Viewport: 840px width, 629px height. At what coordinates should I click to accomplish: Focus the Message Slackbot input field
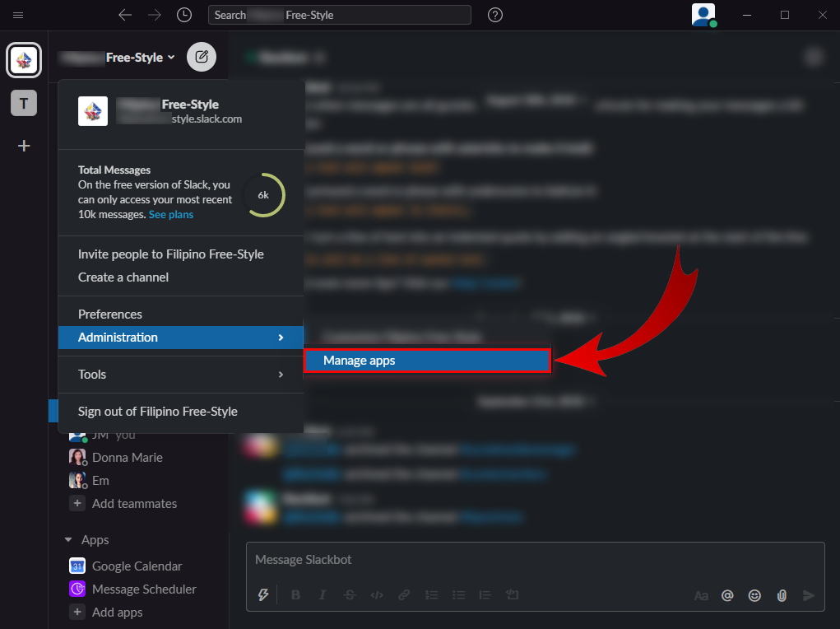tap(535, 560)
